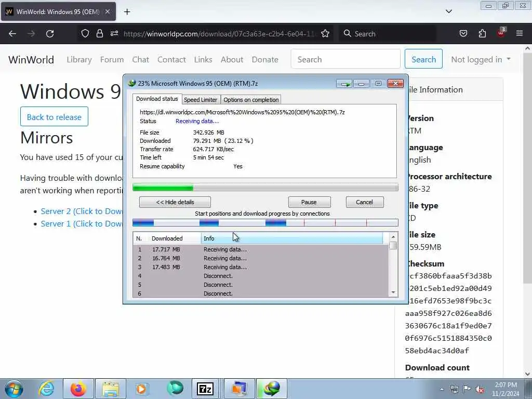This screenshot has height=399, width=532.
Task: Click the WinWorld home logo text
Action: (x=31, y=60)
